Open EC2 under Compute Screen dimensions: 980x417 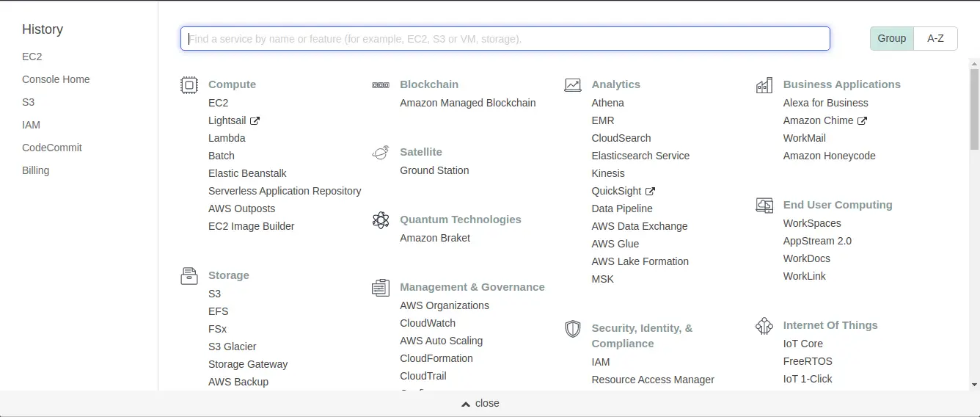click(x=219, y=103)
